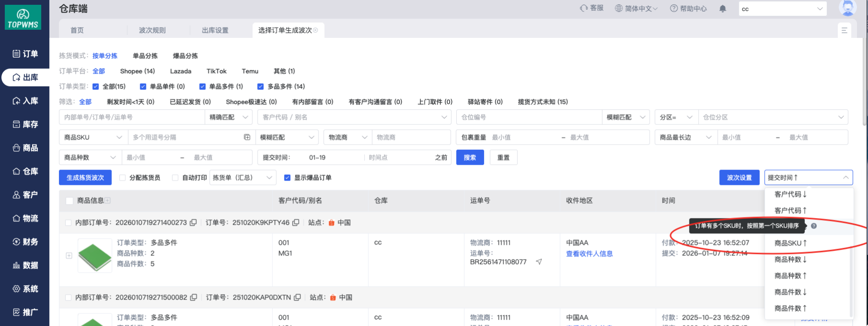Copy order number 251020KAP0DXTN

tap(297, 298)
